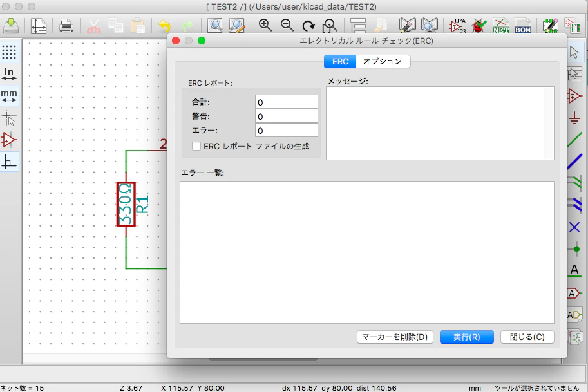The height and width of the screenshot is (392, 588).
Task: Annotate schematic components U?A icon
Action: click(x=457, y=26)
